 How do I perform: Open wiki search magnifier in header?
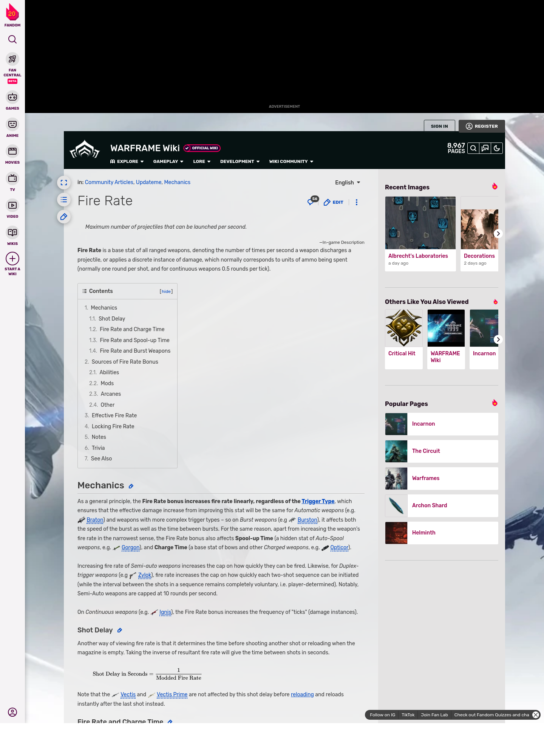[x=473, y=148]
